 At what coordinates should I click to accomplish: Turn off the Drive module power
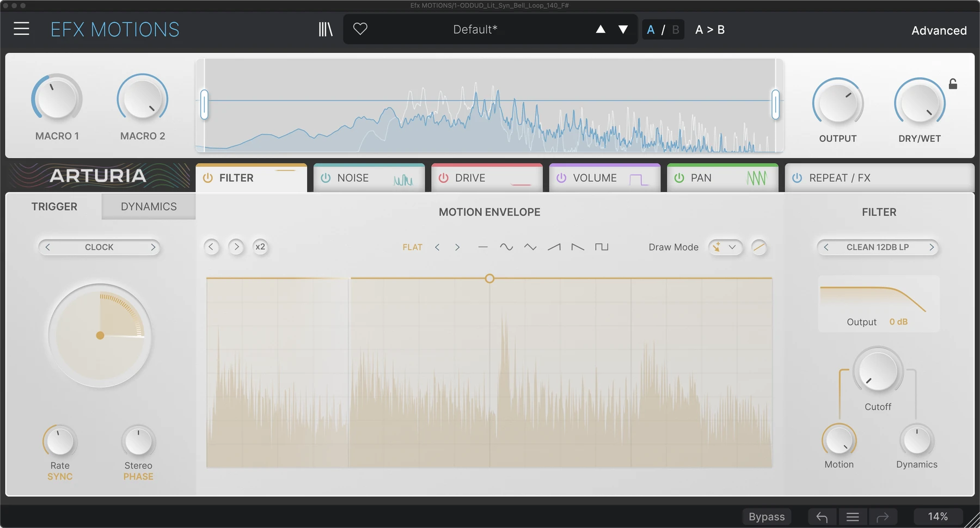pos(444,178)
